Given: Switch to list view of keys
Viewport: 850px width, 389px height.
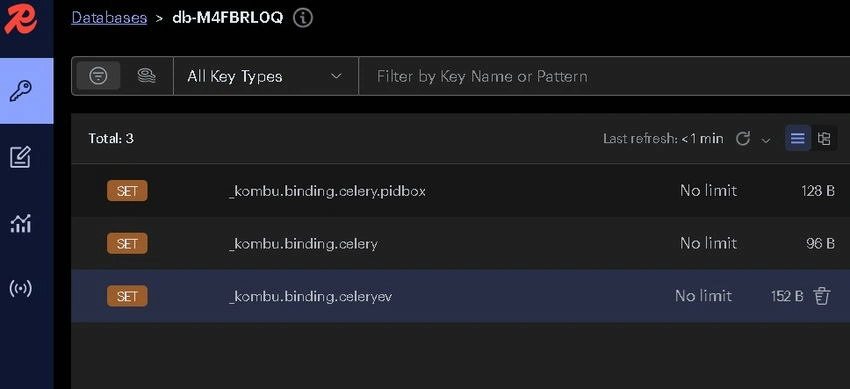Looking at the screenshot, I should tap(797, 138).
